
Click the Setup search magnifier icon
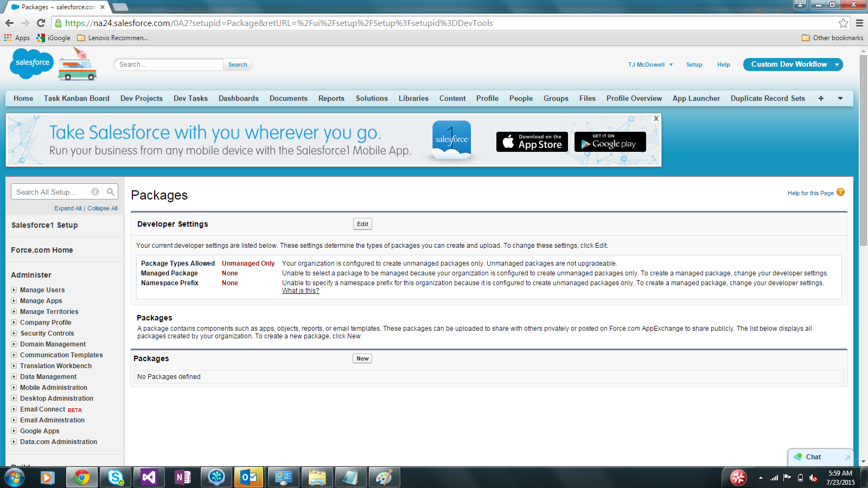[111, 191]
